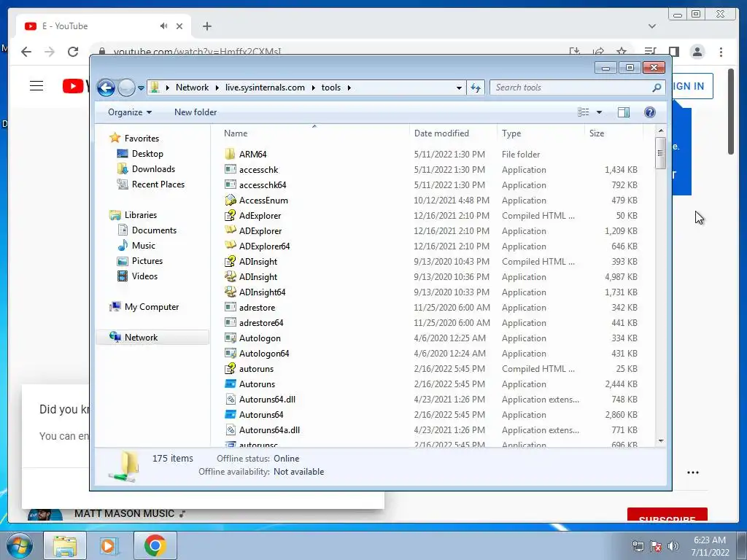Select the adrestore application icon
This screenshot has width=747, height=560.
pyautogui.click(x=230, y=307)
